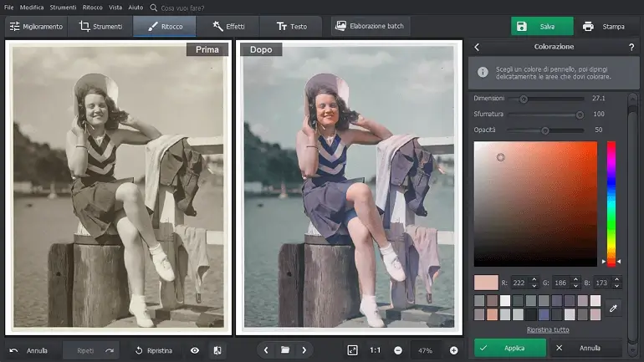The width and height of the screenshot is (644, 362).
Task: Zoom in with the plus icon
Action: coord(453,350)
